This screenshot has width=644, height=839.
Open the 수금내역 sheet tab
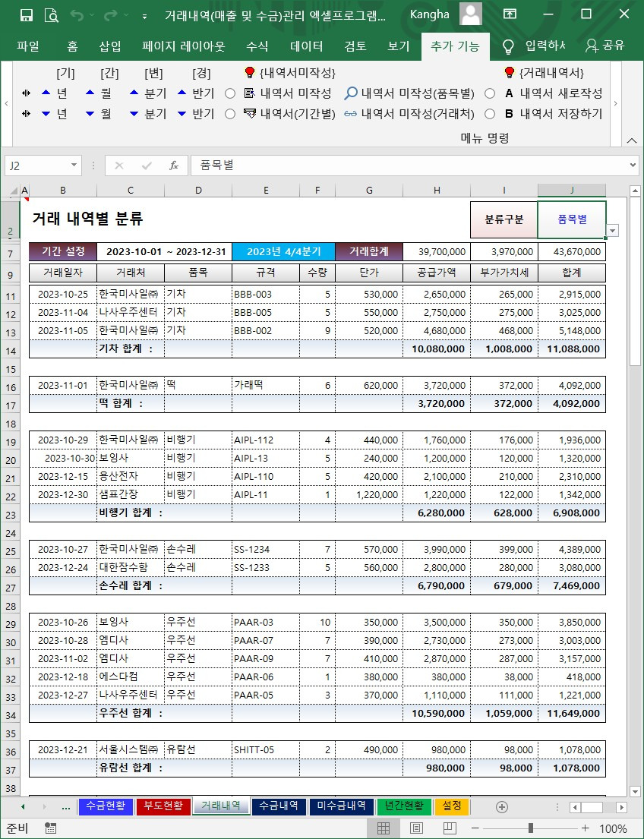click(x=279, y=806)
